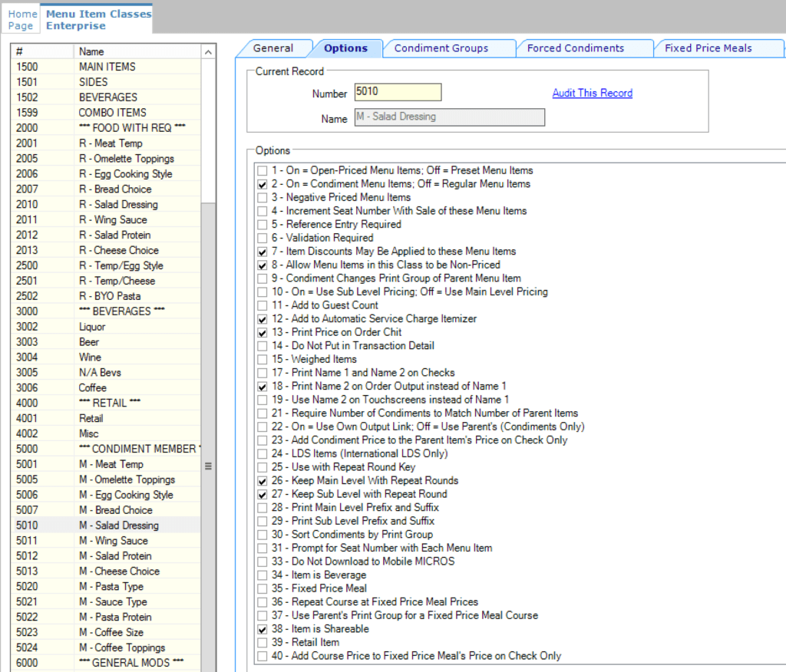The image size is (786, 672).
Task: Disable option 27 Keep Sub Level with Repeat Round
Action: tap(263, 495)
